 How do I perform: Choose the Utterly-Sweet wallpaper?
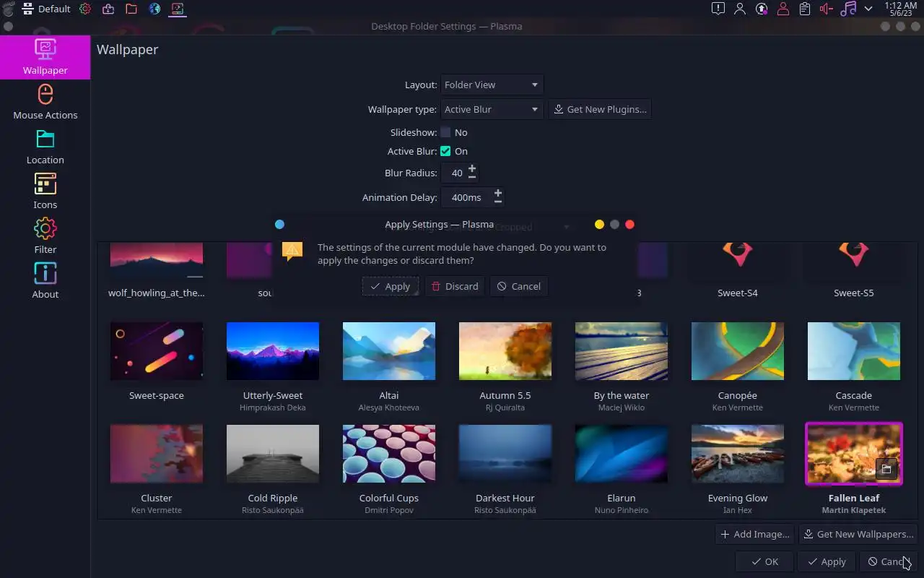click(x=273, y=351)
